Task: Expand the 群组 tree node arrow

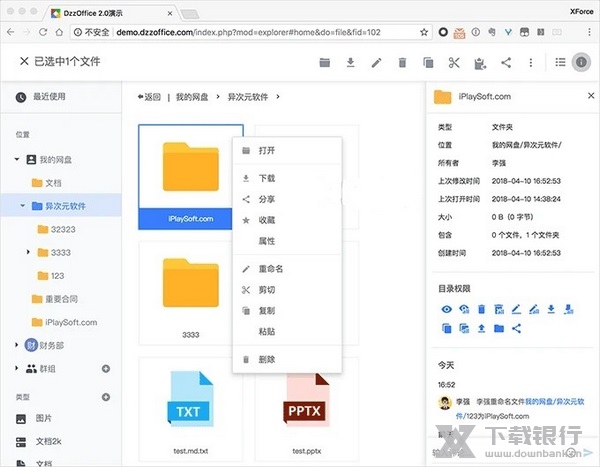Action: (16, 368)
